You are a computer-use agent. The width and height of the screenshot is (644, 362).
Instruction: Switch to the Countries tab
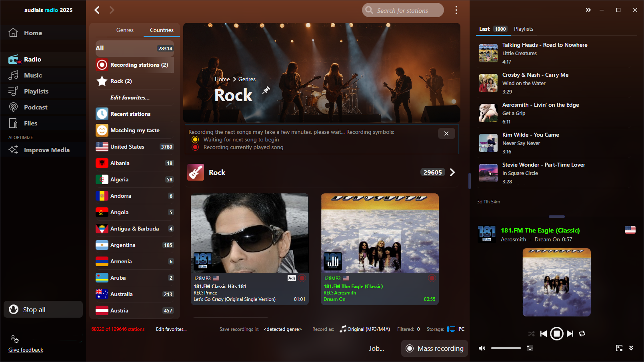pyautogui.click(x=162, y=30)
